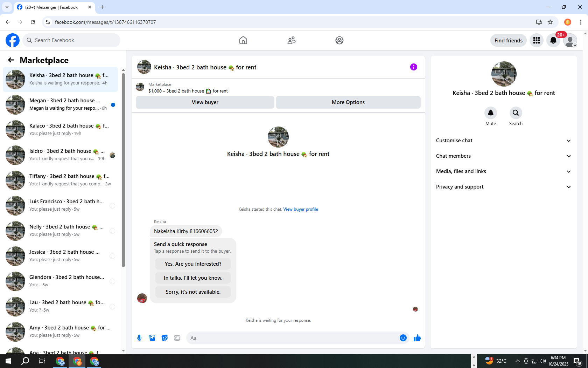Image resolution: width=588 pixels, height=368 pixels.
Task: Click the conversation list scrollbar
Action: [x=123, y=170]
